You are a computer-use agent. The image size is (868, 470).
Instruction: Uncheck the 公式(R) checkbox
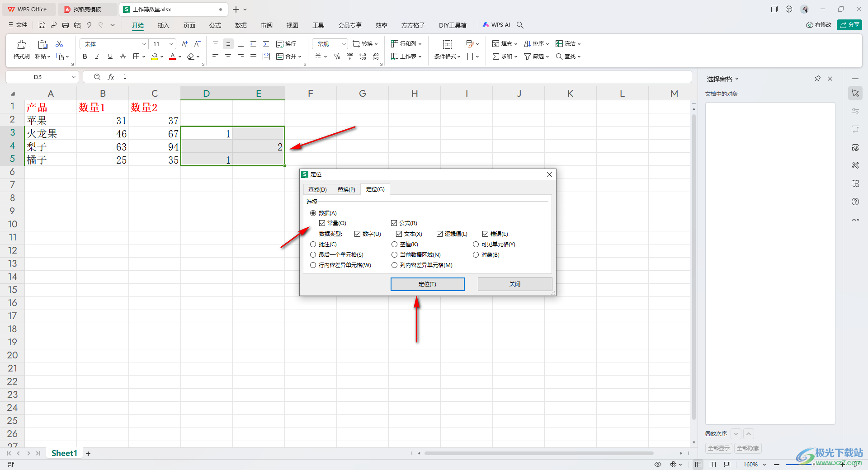(x=394, y=223)
